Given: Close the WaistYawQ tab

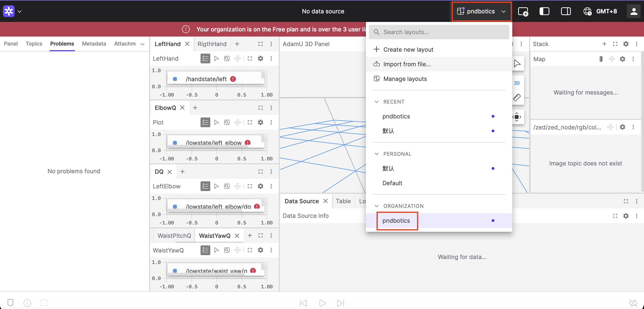Looking at the screenshot, I should pyautogui.click(x=237, y=236).
